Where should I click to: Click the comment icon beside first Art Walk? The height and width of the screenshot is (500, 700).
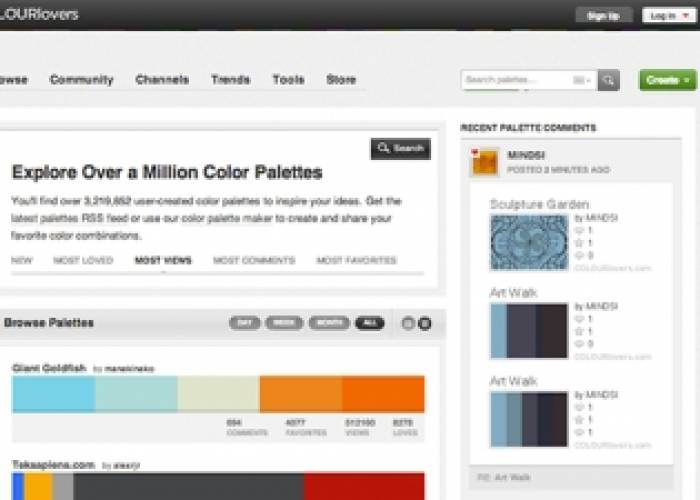click(x=579, y=319)
